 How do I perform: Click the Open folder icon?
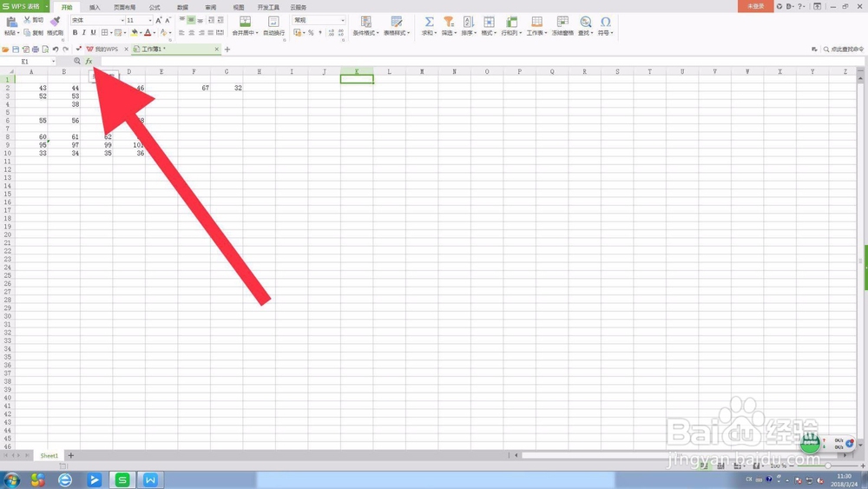5,50
